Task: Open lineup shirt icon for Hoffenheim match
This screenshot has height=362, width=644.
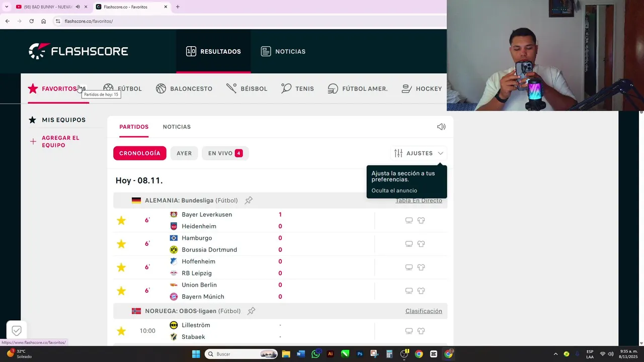Action: coord(421,267)
